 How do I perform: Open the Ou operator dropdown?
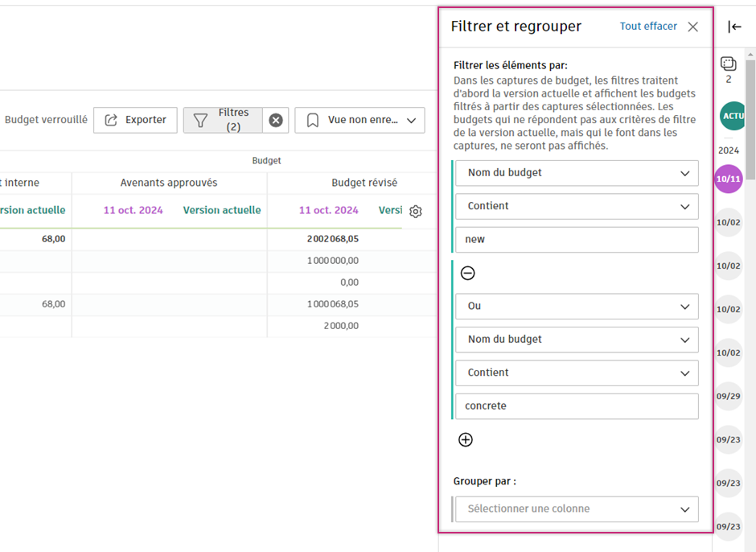pos(576,307)
